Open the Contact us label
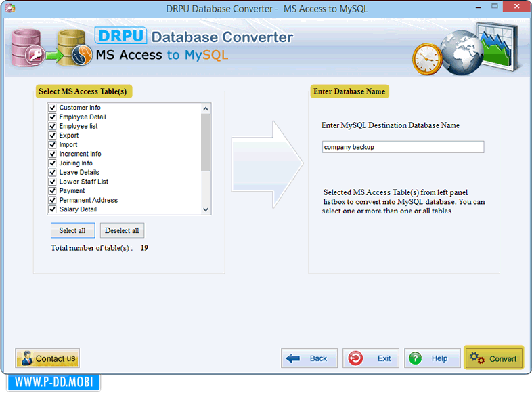The height and width of the screenshot is (393, 532). point(56,358)
